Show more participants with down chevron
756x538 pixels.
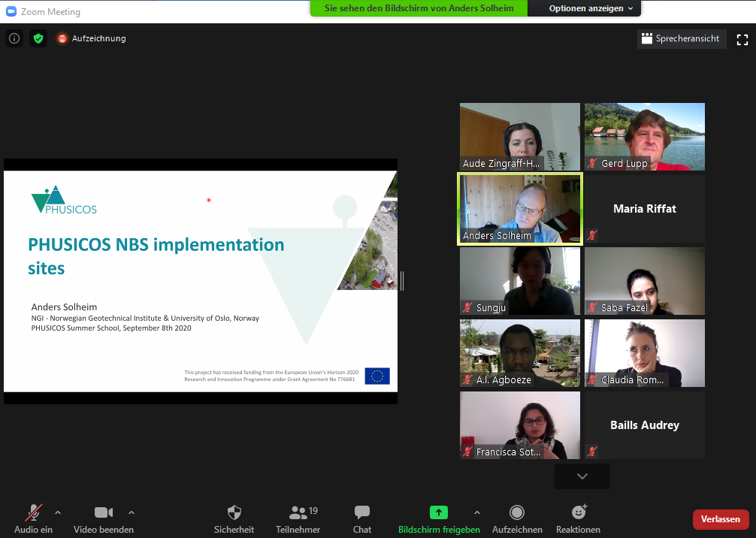(582, 476)
